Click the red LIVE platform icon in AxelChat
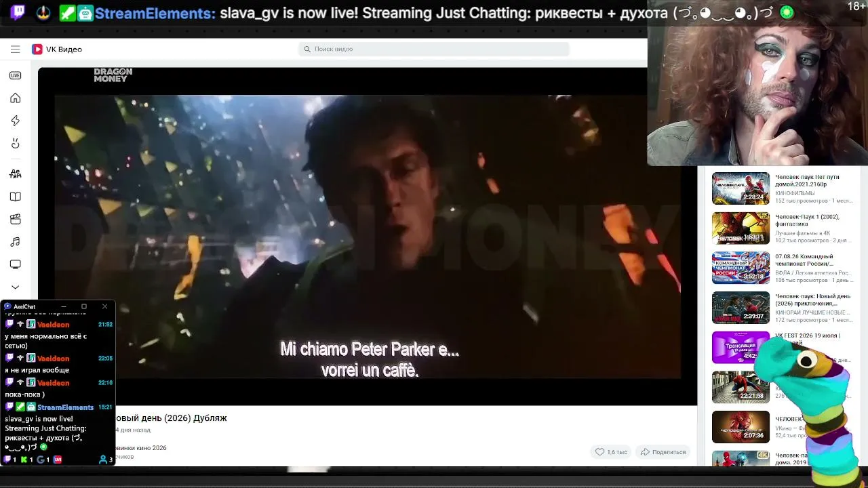 (58, 460)
